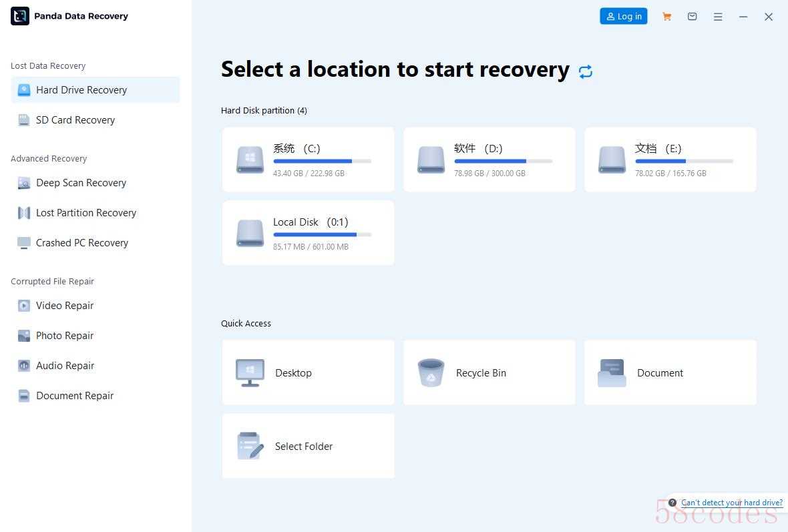Choose the Document quick access card
Viewport: 788px width, 532px height.
click(x=670, y=372)
